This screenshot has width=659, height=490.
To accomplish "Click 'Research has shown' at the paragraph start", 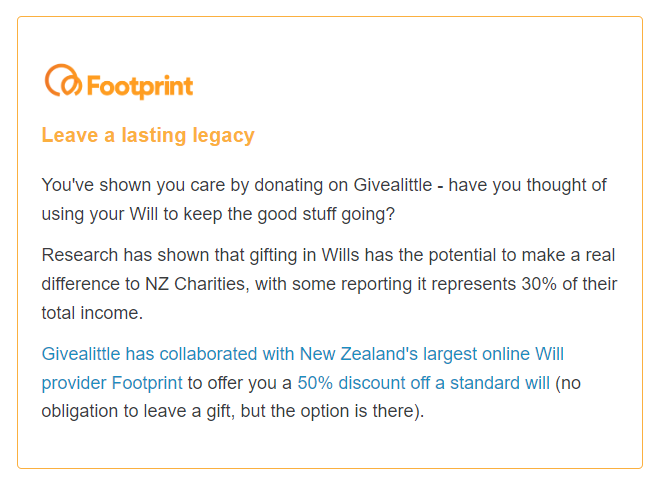I will [x=125, y=255].
